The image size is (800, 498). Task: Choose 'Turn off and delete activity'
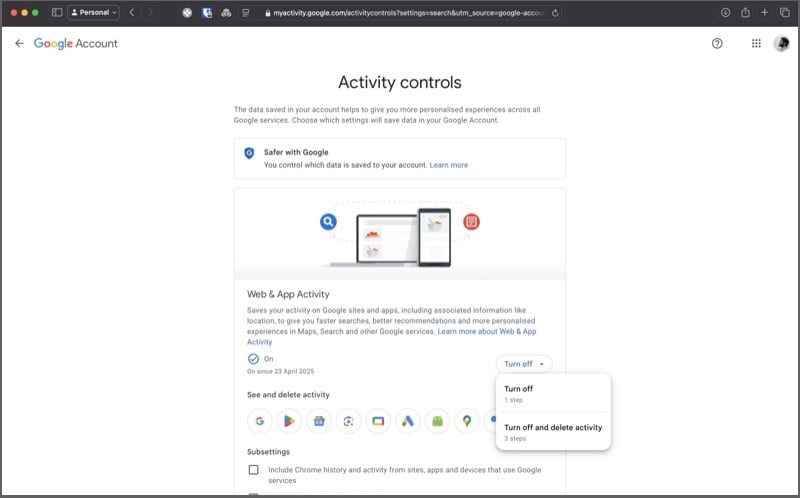coord(552,431)
